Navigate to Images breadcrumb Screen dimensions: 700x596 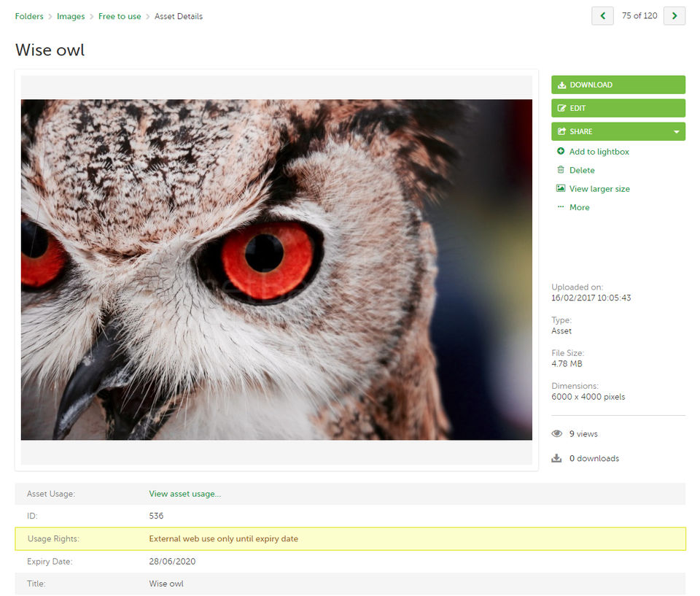point(71,16)
